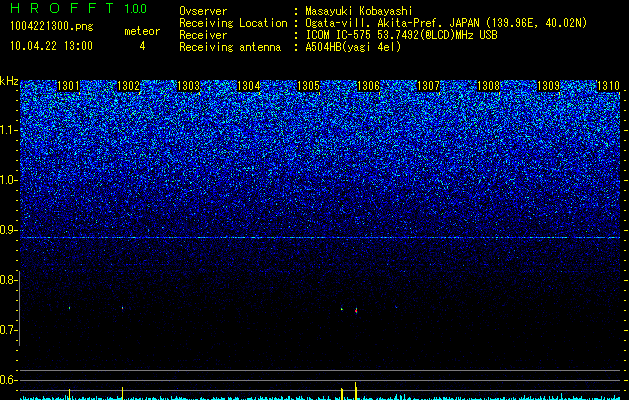This screenshot has width=629, height=400.
Task: Click the file name 1004221300.png
Action: [x=52, y=27]
